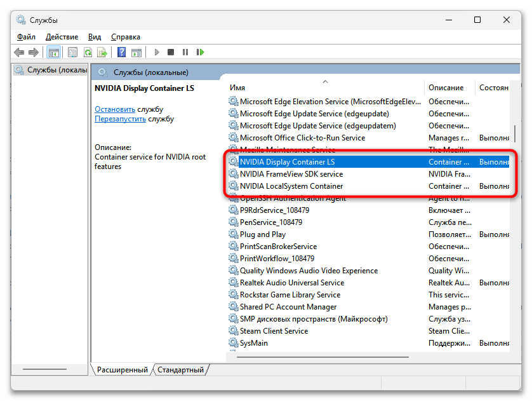Switch to the Стандартный tab

tap(180, 370)
